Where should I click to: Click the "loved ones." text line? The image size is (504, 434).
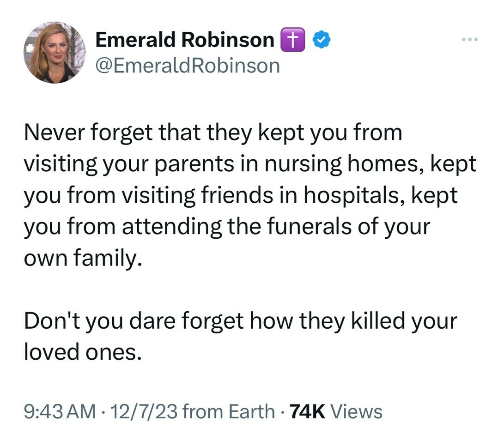(81, 353)
